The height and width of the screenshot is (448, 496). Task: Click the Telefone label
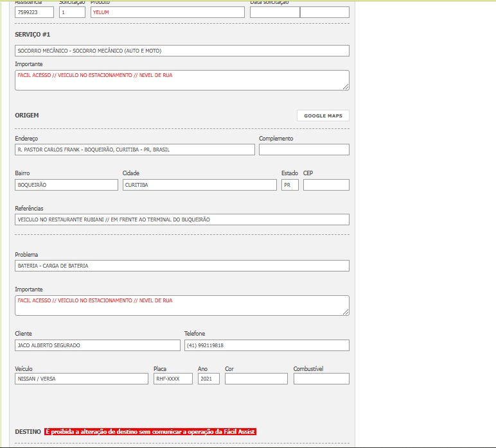click(195, 333)
